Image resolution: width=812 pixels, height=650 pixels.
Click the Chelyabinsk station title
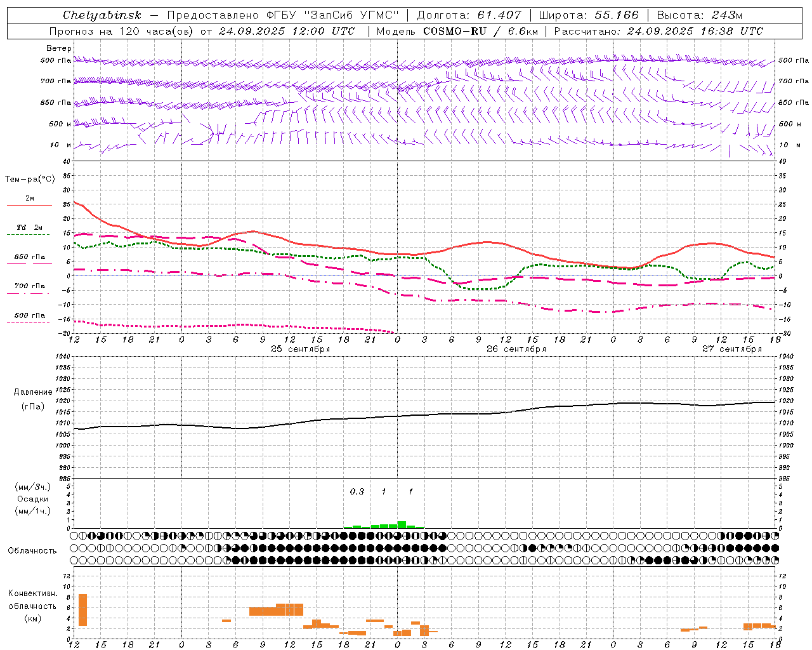coord(102,15)
